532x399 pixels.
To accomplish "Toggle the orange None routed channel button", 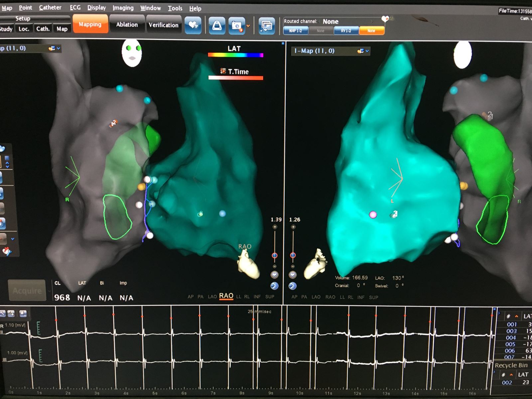I will (371, 31).
